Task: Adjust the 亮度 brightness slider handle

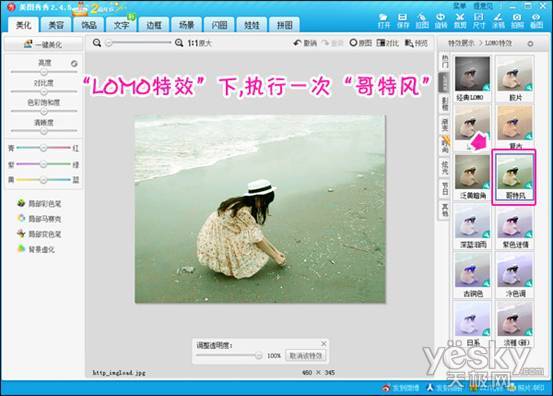Action: (x=44, y=72)
